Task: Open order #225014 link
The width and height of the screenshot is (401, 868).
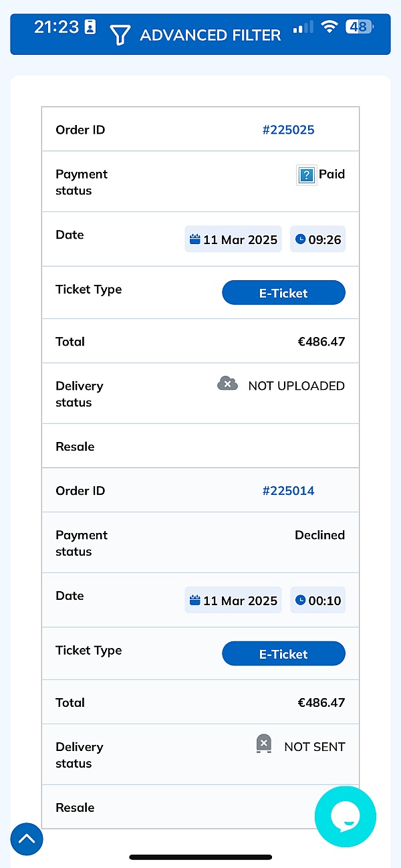Action: (288, 491)
